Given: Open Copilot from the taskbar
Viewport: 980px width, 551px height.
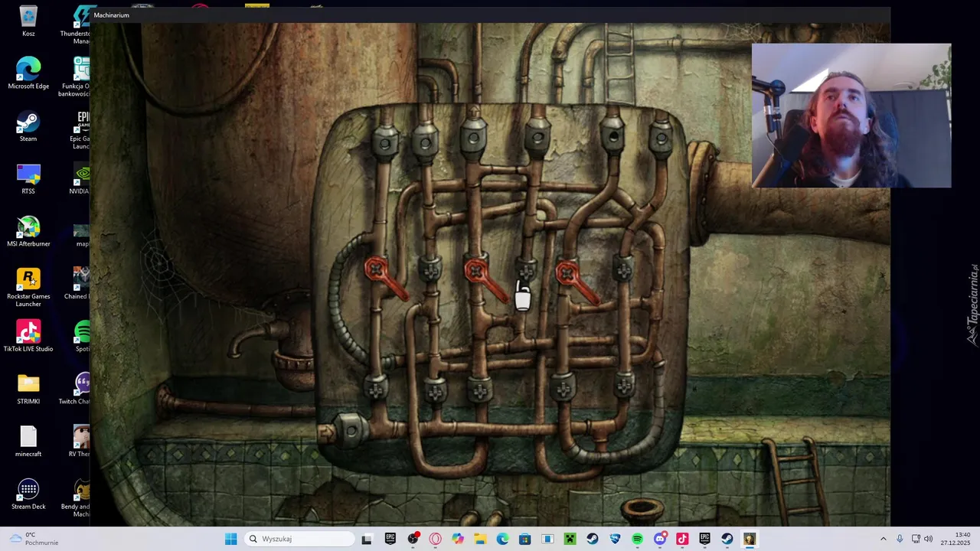Looking at the screenshot, I should pos(457,539).
